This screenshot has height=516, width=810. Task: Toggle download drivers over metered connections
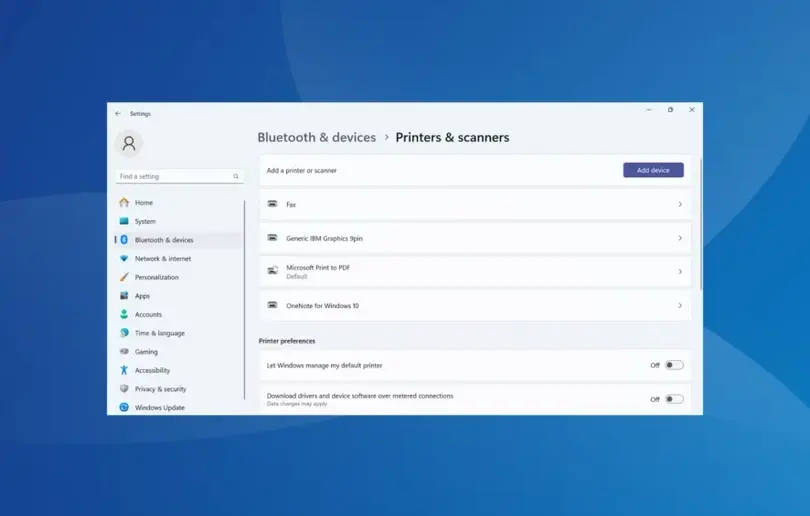674,399
